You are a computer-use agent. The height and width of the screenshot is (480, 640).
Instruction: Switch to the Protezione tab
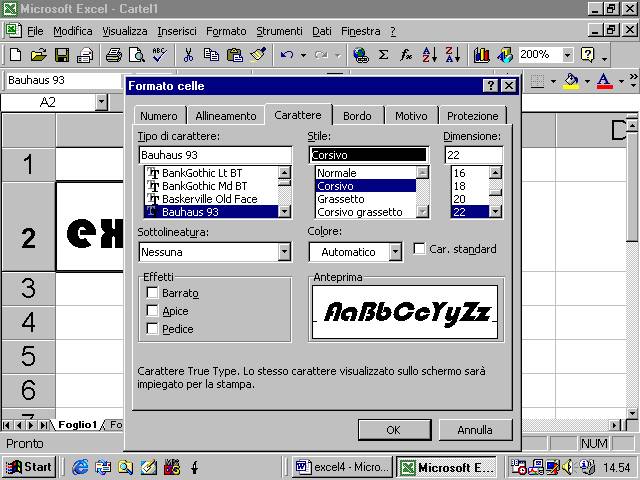[x=472, y=116]
